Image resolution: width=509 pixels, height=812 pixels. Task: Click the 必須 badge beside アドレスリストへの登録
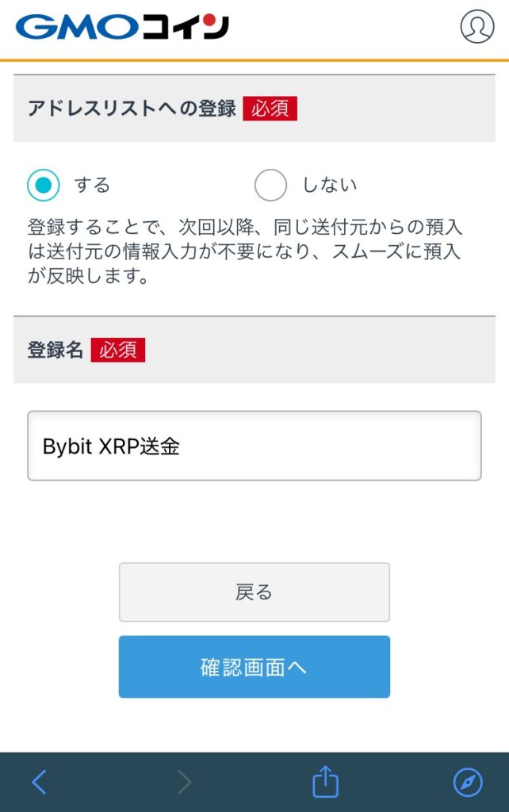tap(270, 109)
